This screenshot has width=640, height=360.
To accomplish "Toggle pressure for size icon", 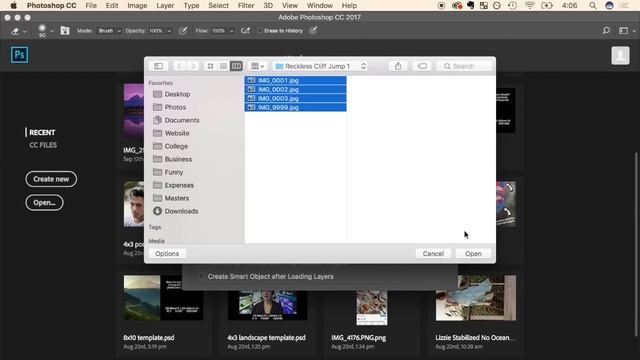I will pos(313,31).
